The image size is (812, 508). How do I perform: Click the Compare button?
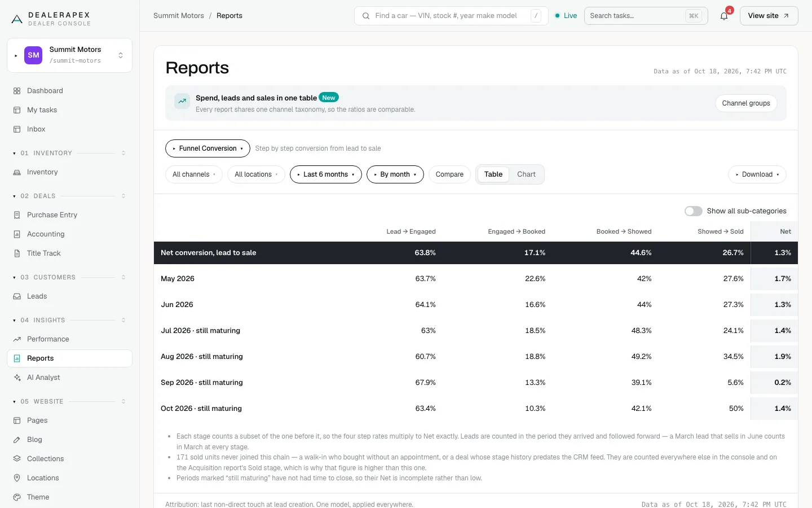coord(449,174)
